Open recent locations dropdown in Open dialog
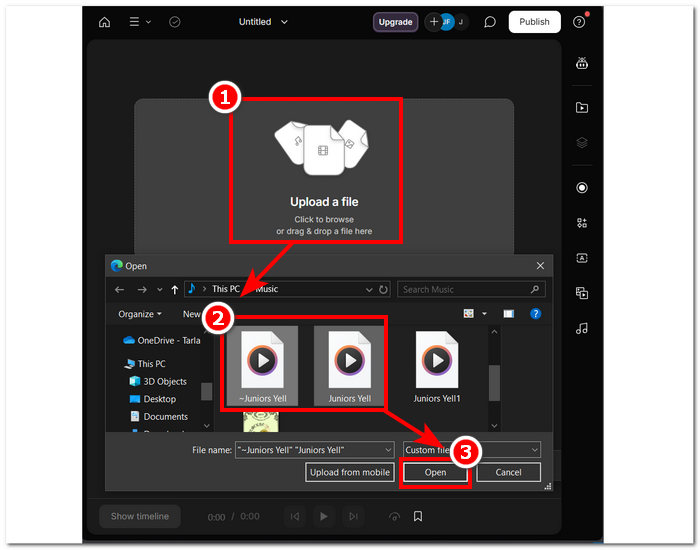The height and width of the screenshot is (550, 700). tap(159, 290)
